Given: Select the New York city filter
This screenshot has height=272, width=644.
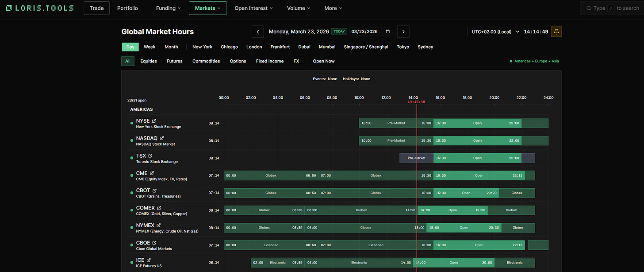Looking at the screenshot, I should coord(202,47).
